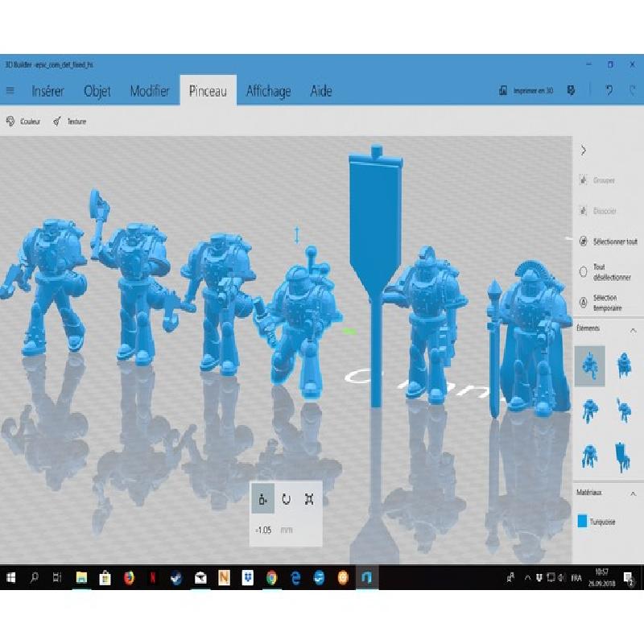Open Microsoft Store from taskbar

(x=105, y=578)
